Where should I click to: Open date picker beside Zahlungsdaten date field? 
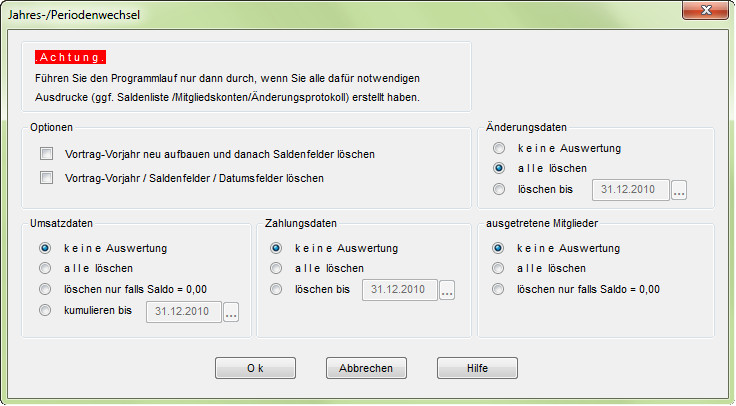point(447,291)
